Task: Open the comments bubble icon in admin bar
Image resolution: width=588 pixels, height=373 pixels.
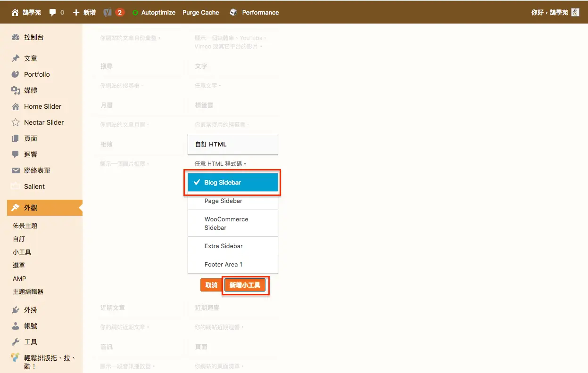Action: point(53,13)
